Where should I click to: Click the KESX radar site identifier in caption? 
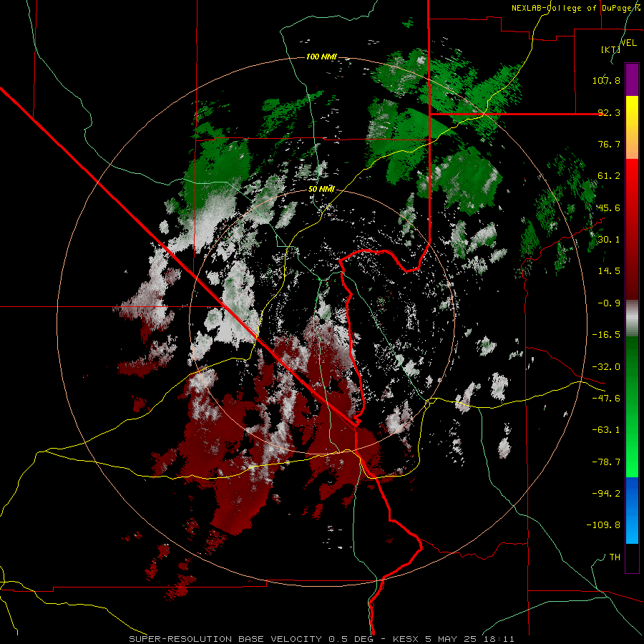click(406, 639)
